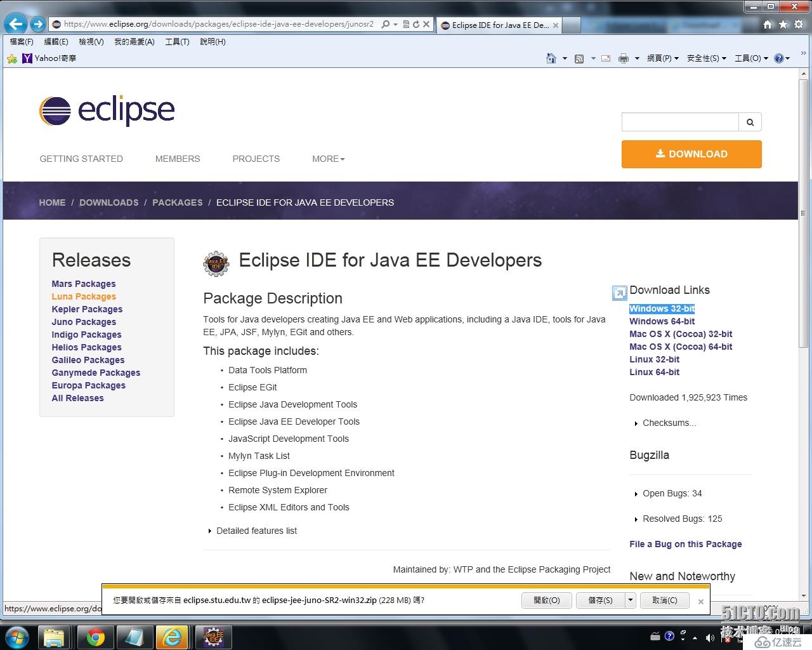The width and height of the screenshot is (812, 650).
Task: Open the 網頁(P) dropdown menu
Action: 663,58
